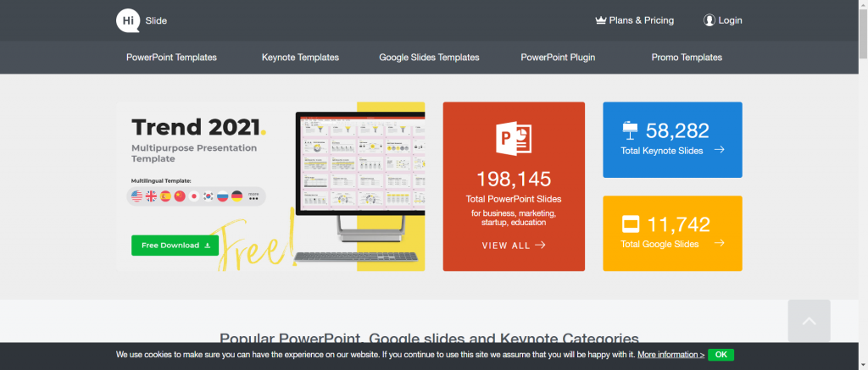Click Total Google Slides text
The height and width of the screenshot is (370, 868).
[x=659, y=244]
